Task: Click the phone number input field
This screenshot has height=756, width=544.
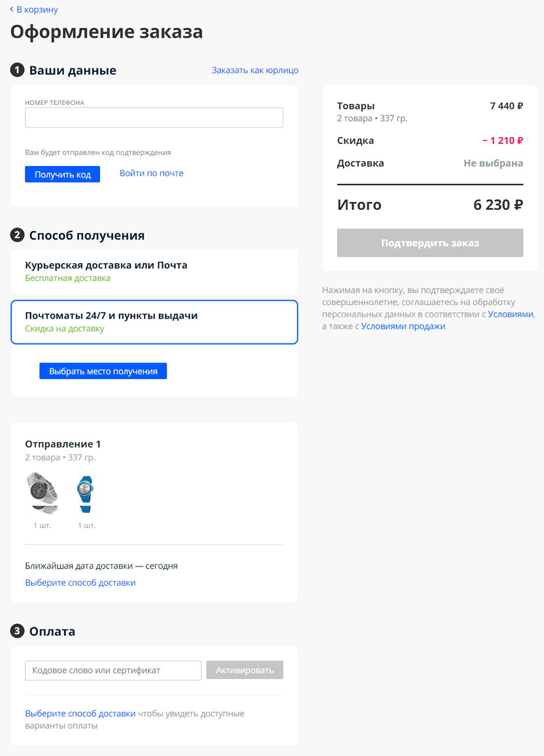Action: [154, 117]
